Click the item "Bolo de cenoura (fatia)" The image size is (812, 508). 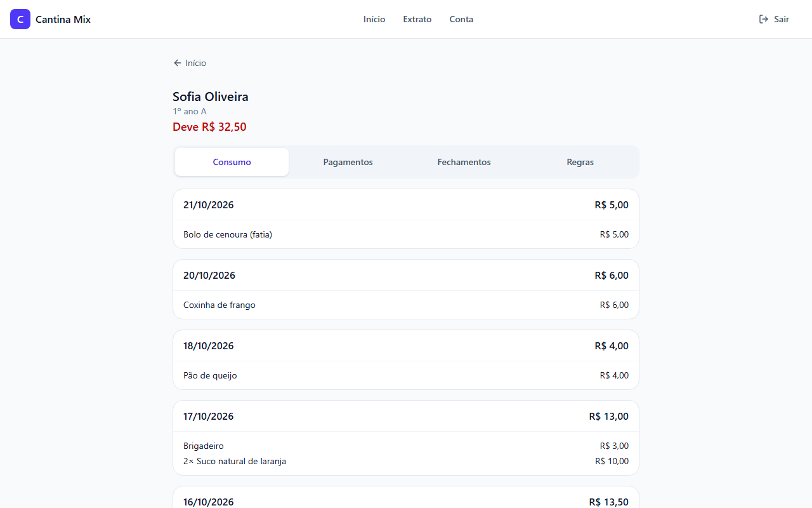(x=228, y=234)
